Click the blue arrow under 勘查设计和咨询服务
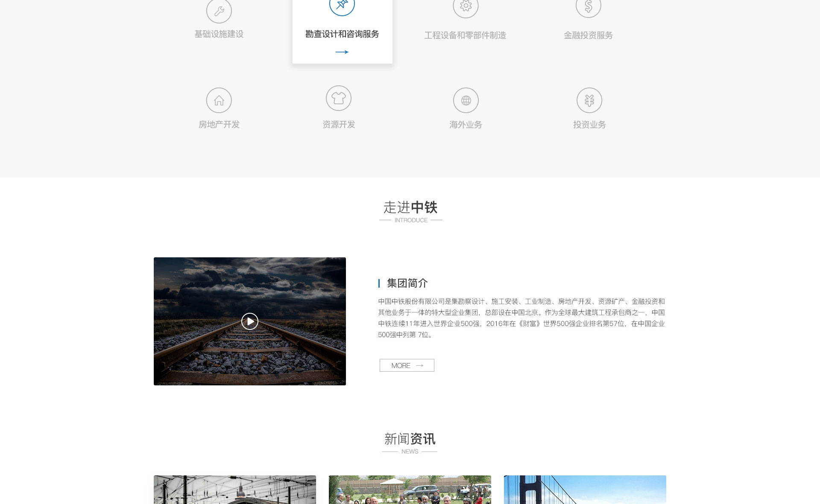Image resolution: width=820 pixels, height=504 pixels. 342,52
